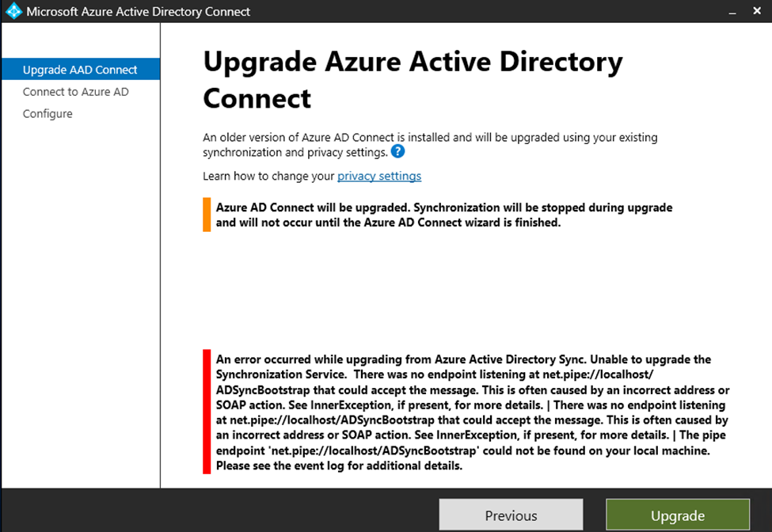
Task: Select the Configure step in sidebar
Action: (48, 114)
